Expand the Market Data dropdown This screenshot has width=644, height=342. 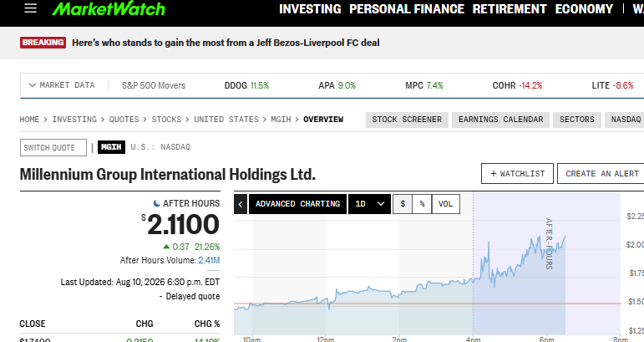[62, 85]
